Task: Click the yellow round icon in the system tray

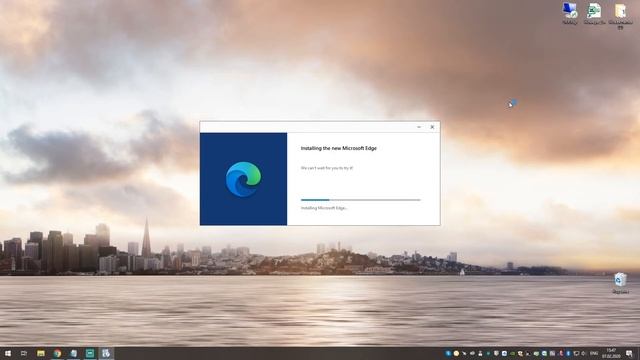Action: pyautogui.click(x=456, y=353)
